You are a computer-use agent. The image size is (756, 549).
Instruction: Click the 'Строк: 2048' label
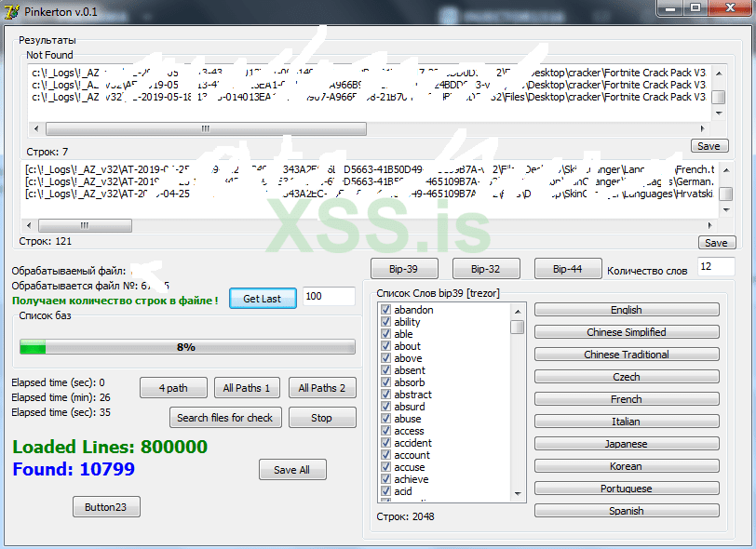click(x=406, y=516)
